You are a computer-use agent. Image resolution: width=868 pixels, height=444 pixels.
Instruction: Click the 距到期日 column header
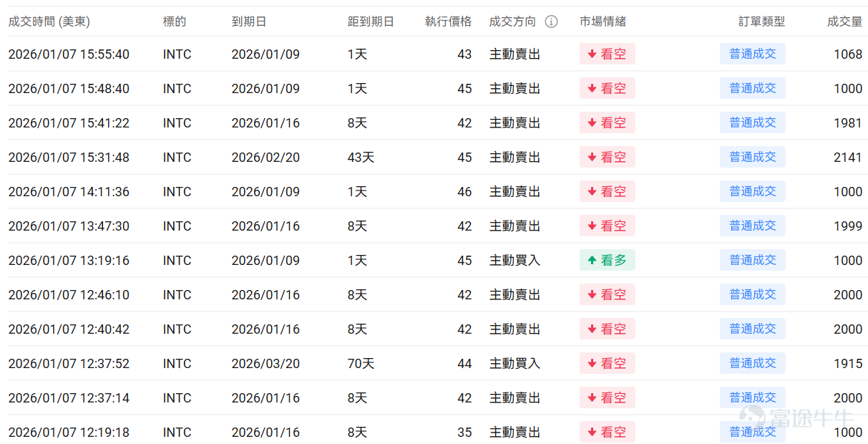371,21
